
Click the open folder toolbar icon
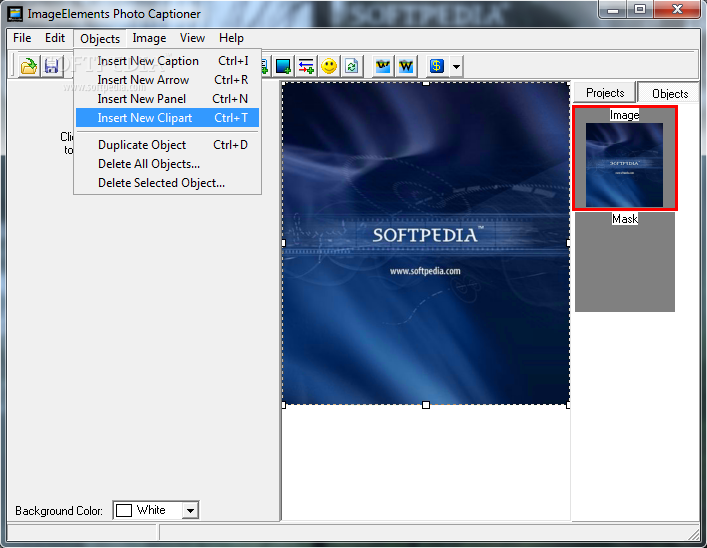point(29,66)
